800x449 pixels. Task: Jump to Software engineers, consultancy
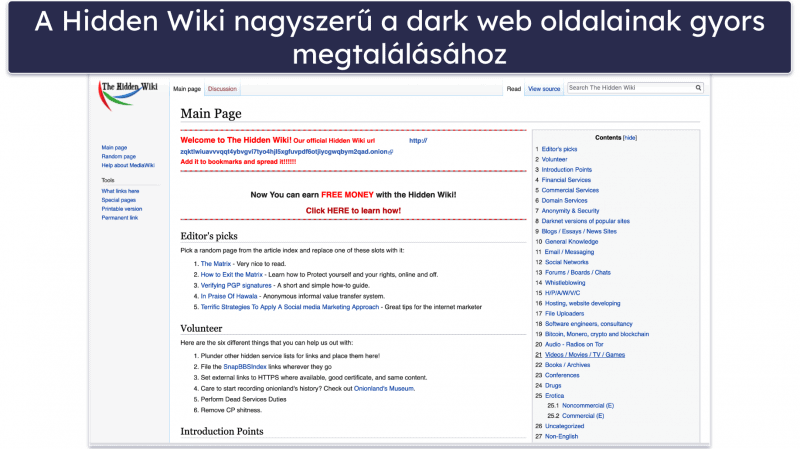[x=589, y=324]
